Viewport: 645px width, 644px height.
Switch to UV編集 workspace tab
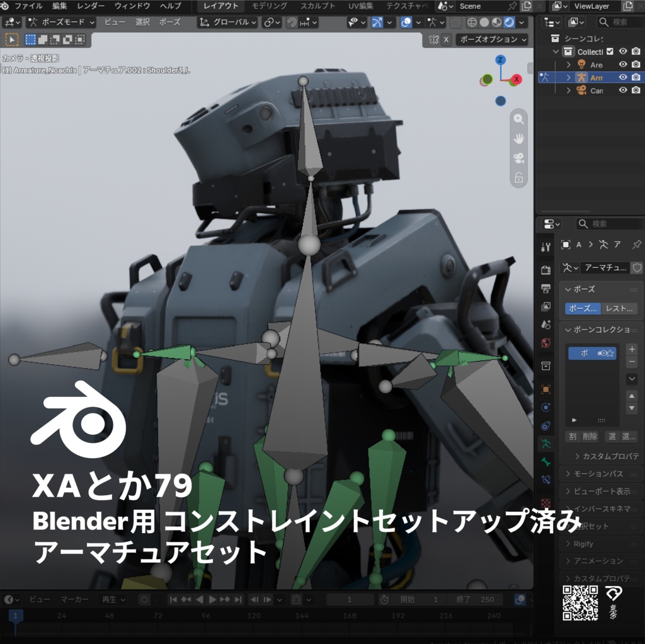[361, 6]
